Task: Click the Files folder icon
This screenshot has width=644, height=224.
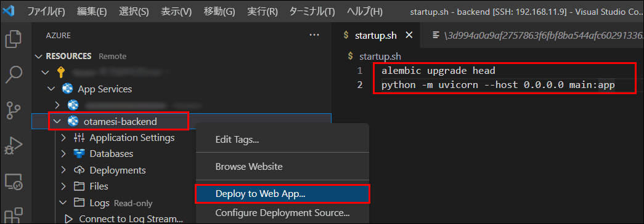Action: [79, 186]
